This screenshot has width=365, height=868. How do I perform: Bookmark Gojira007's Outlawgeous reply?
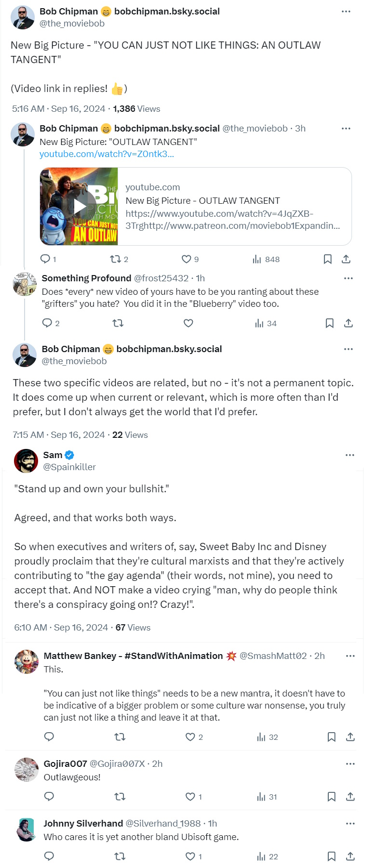click(x=331, y=797)
